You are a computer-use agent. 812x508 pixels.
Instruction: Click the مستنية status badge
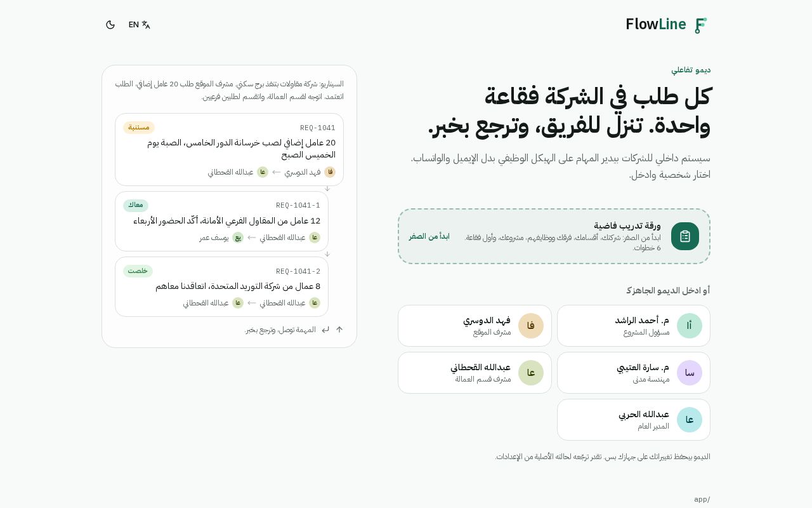(x=139, y=128)
